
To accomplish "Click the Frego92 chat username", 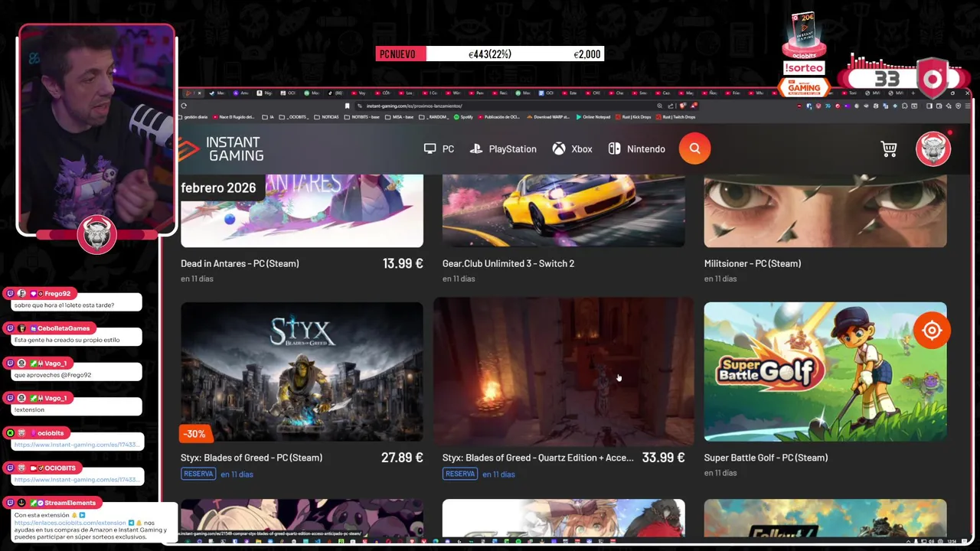I will point(57,294).
